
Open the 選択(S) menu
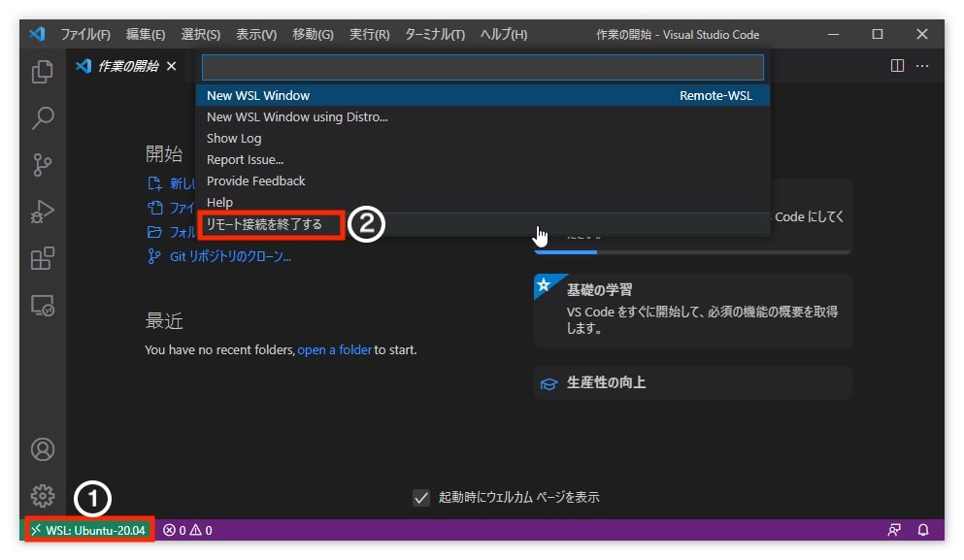tap(200, 34)
